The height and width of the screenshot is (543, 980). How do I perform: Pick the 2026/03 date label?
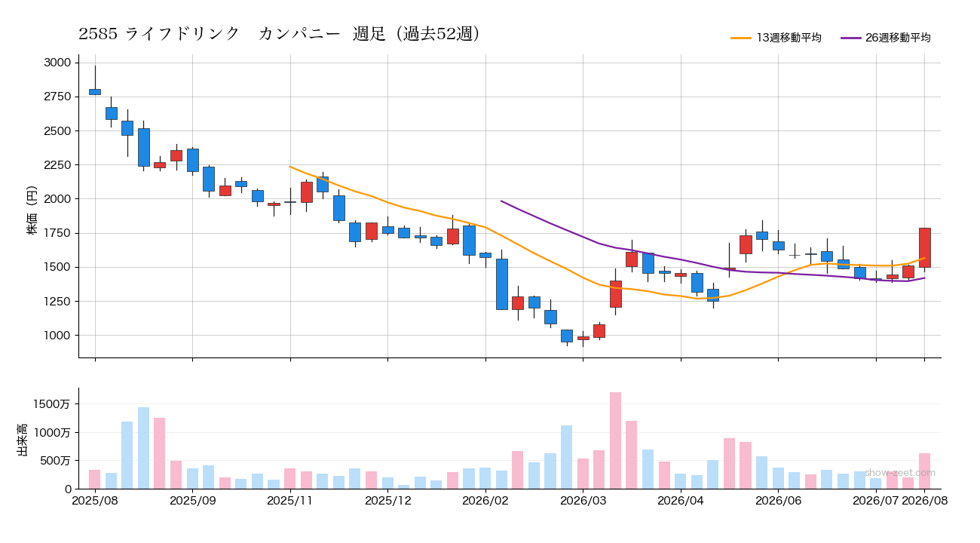tap(583, 500)
